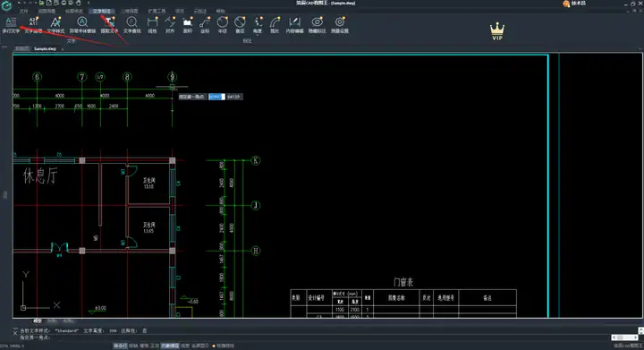Click the print icon in quick access bar
The width and height of the screenshot is (644, 350).
(64, 3)
